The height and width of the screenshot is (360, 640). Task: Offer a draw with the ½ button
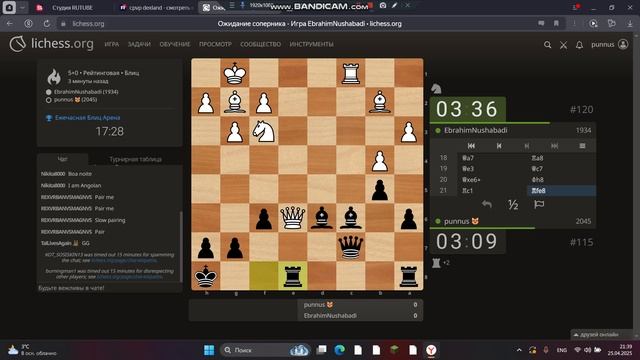click(513, 204)
